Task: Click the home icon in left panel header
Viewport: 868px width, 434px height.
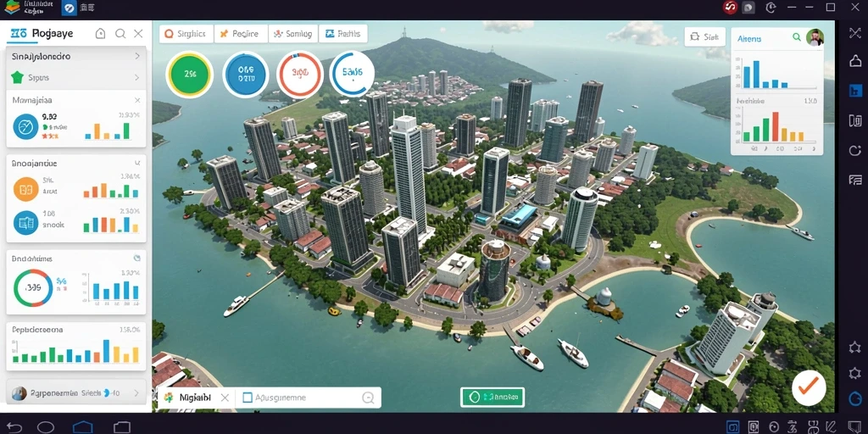Action: 100,34
